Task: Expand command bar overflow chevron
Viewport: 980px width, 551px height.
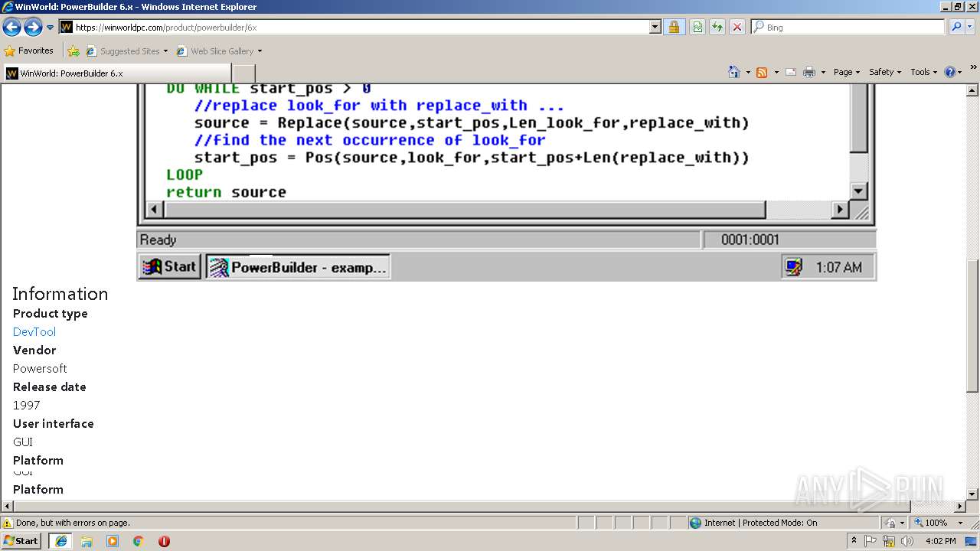Action: pyautogui.click(x=974, y=68)
